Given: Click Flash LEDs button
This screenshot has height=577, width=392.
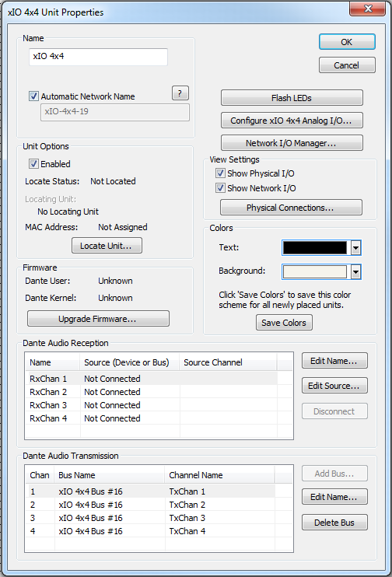Looking at the screenshot, I should coord(292,98).
